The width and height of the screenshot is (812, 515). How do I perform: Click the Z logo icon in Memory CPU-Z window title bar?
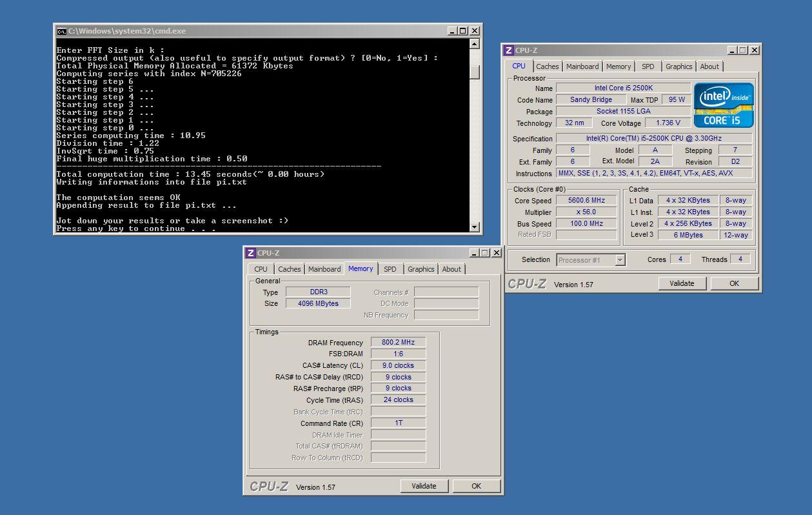point(251,253)
